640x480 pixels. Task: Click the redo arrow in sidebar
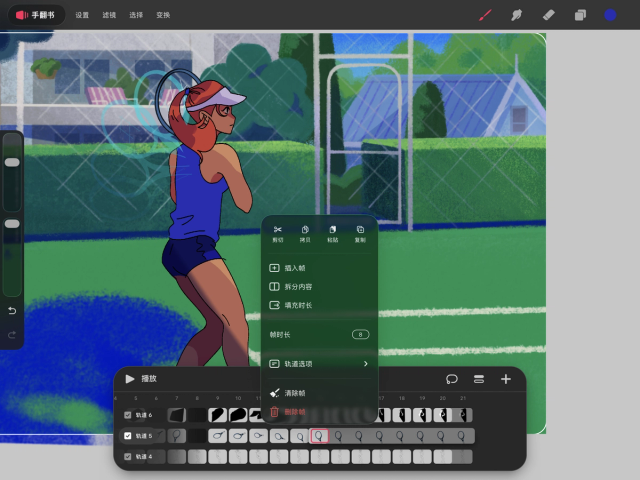(x=12, y=335)
